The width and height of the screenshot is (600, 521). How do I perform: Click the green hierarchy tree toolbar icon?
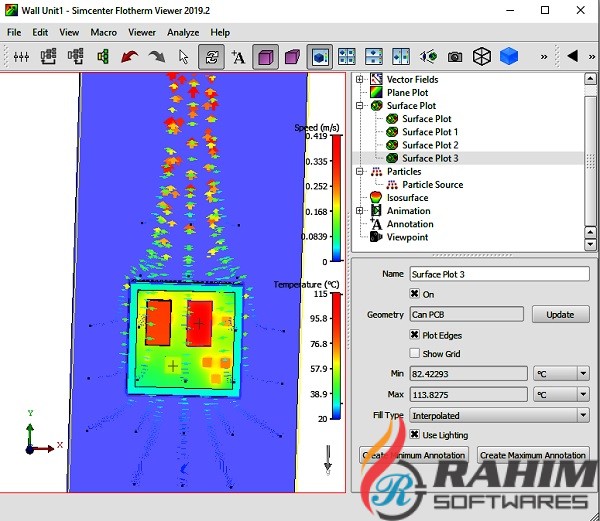103,57
